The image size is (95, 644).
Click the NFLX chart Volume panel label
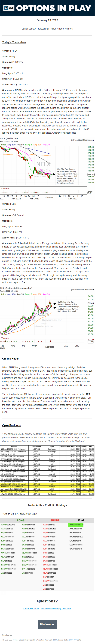click(x=5, y=188)
